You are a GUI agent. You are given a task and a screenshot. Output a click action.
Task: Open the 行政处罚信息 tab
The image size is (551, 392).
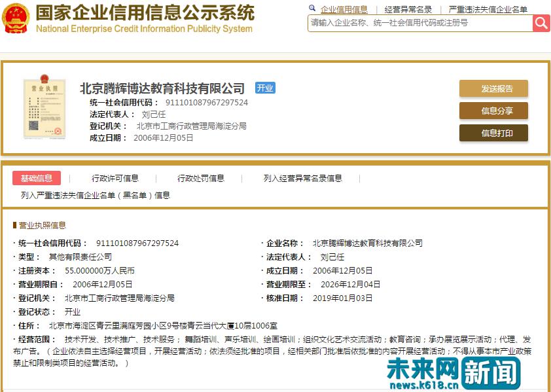pos(204,177)
